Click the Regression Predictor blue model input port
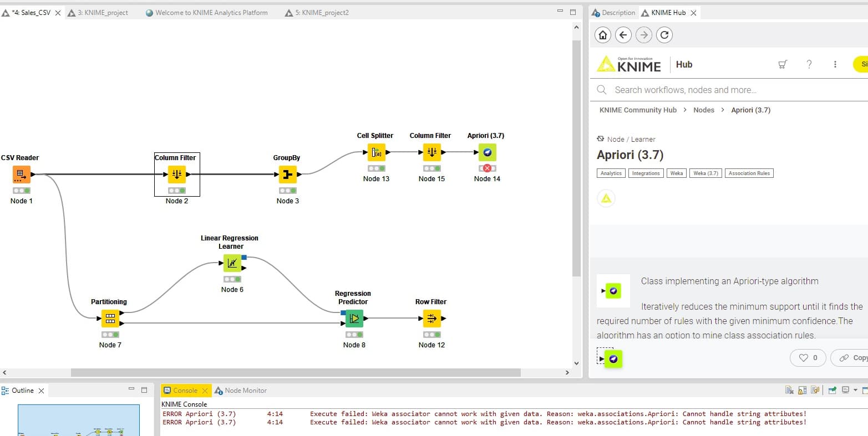 pos(343,313)
